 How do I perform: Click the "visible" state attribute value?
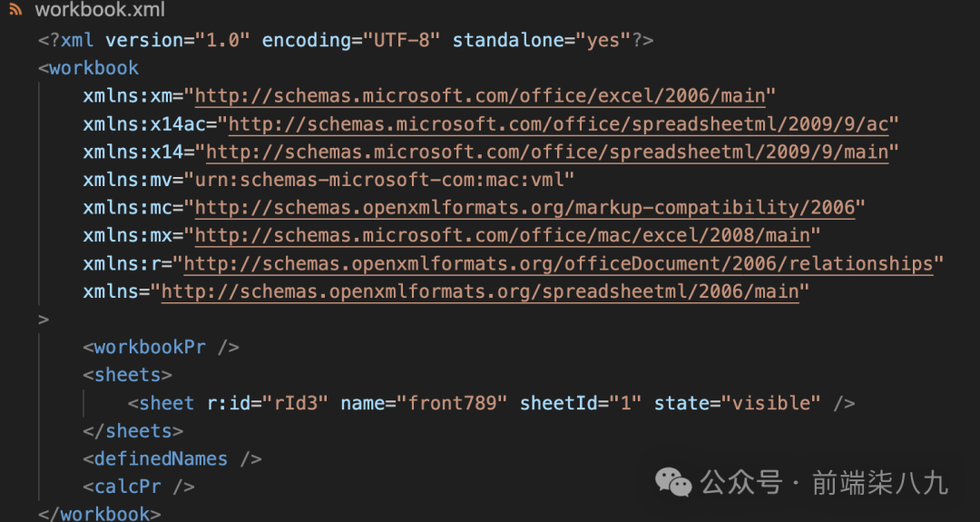pyautogui.click(x=776, y=403)
